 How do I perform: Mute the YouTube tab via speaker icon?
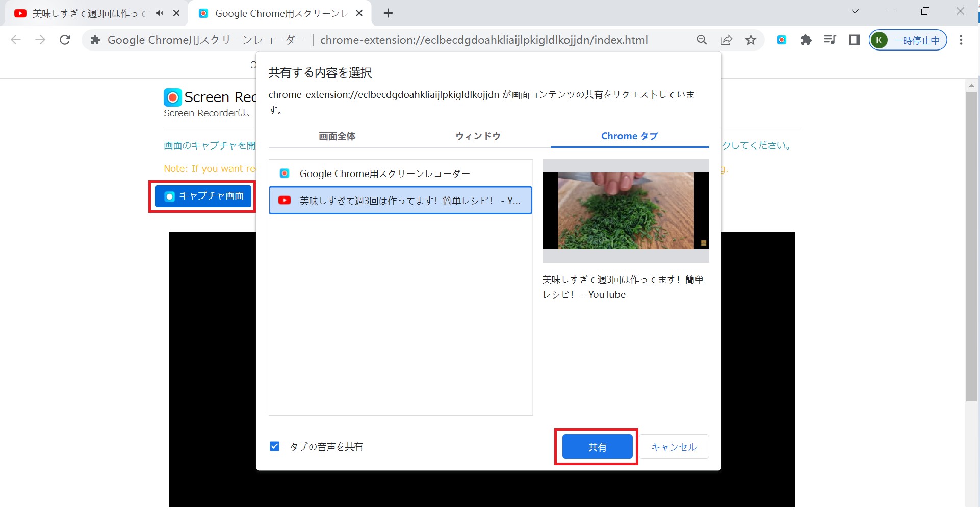[160, 13]
